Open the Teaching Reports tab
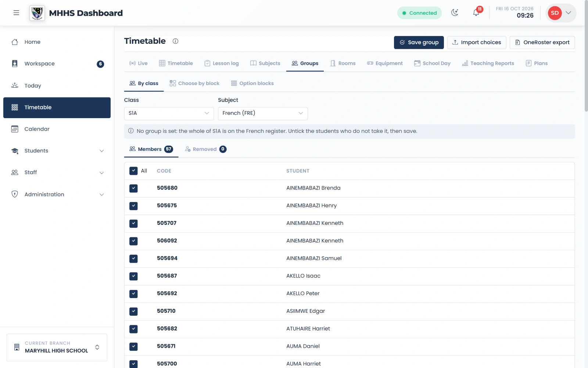 coord(488,63)
